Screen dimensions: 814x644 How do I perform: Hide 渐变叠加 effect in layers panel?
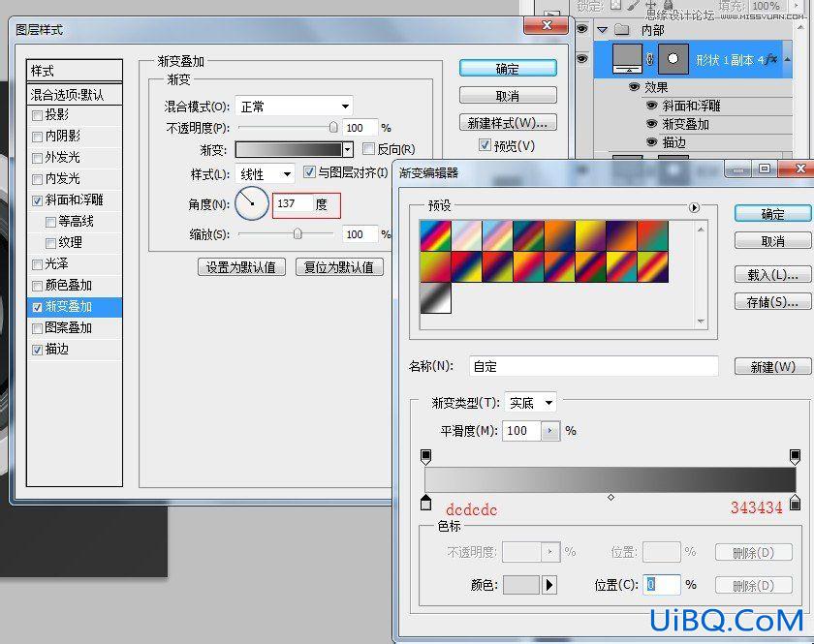[651, 124]
